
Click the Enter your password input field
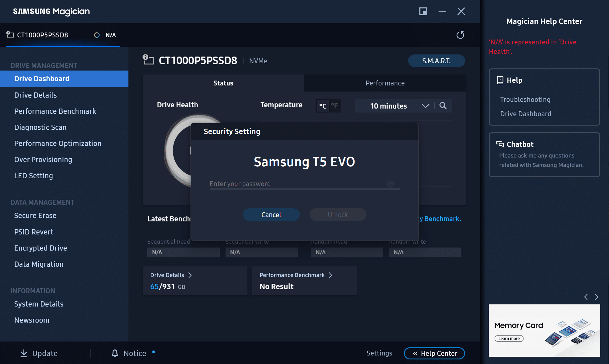coord(304,183)
